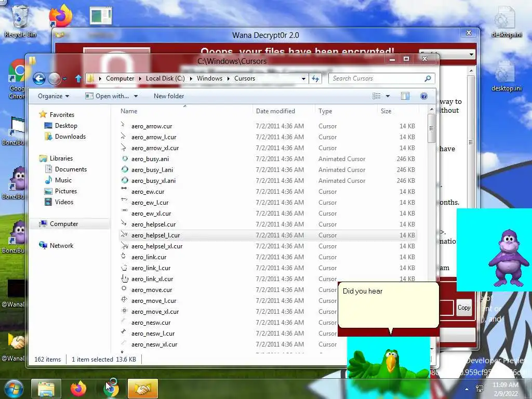The image size is (532, 399).
Task: Click the refresh icon beside address bar
Action: pos(315,79)
